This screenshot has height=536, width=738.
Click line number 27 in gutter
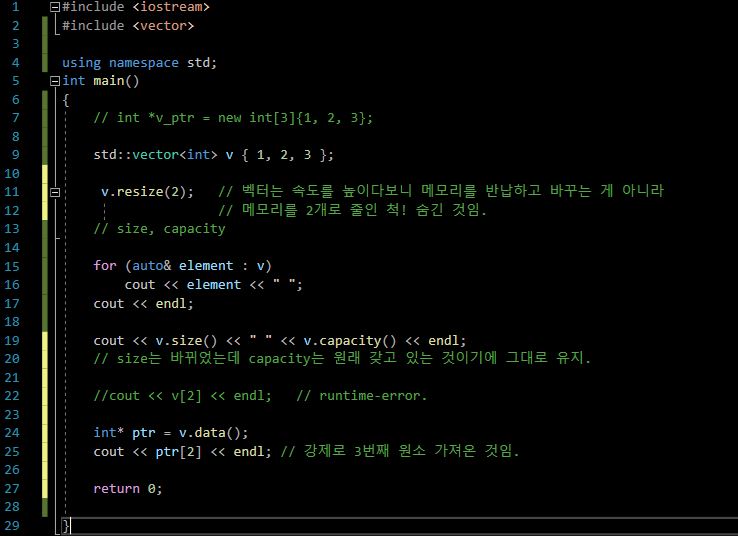pyautogui.click(x=12, y=489)
